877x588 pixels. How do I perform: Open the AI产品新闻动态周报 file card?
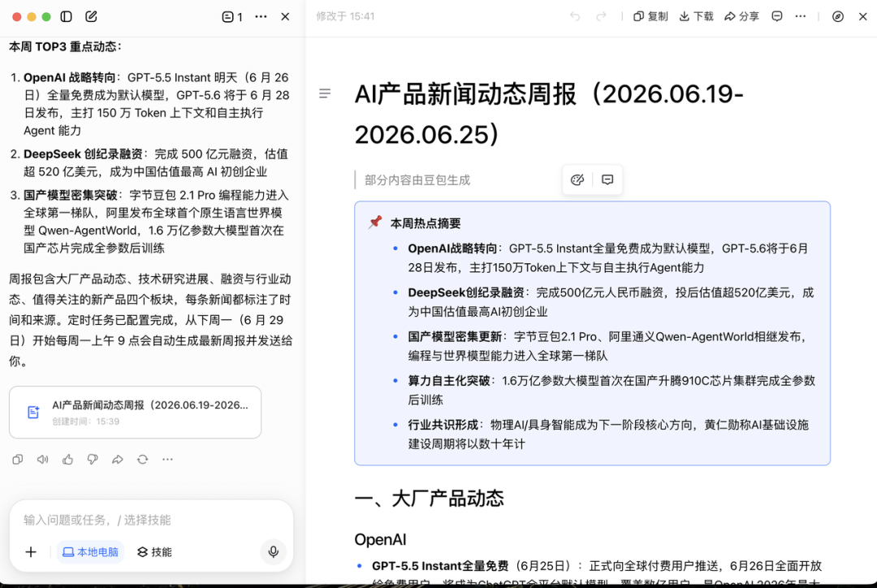pyautogui.click(x=136, y=413)
